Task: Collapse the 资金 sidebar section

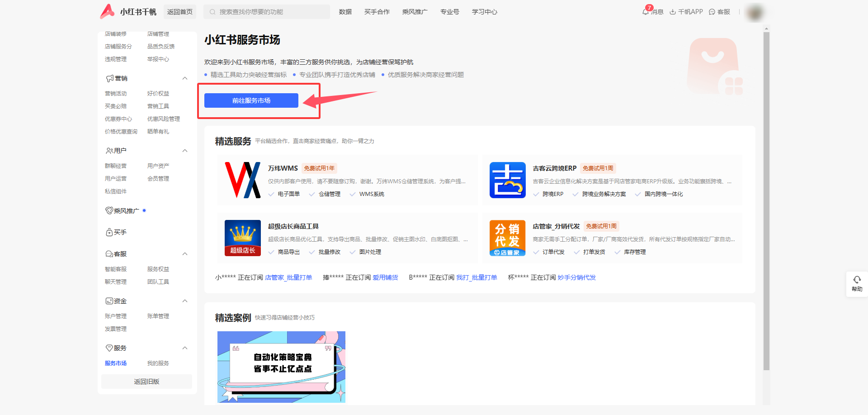Action: coord(185,301)
